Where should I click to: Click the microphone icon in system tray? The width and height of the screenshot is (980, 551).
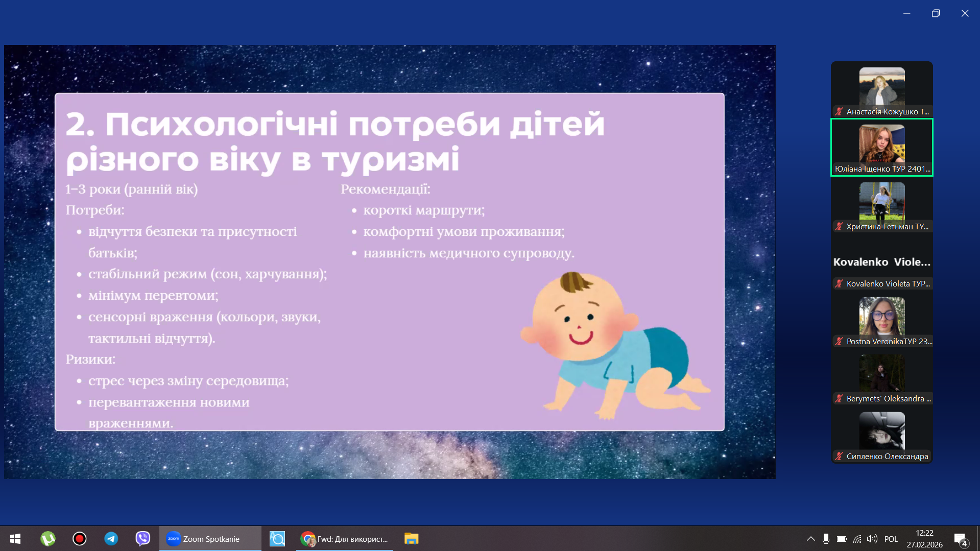coord(826,539)
